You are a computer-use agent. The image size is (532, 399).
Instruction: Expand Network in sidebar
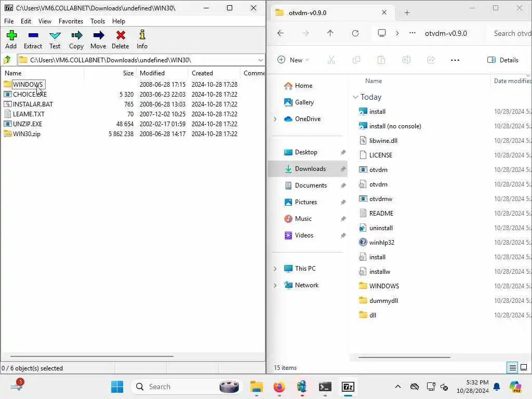coord(275,285)
